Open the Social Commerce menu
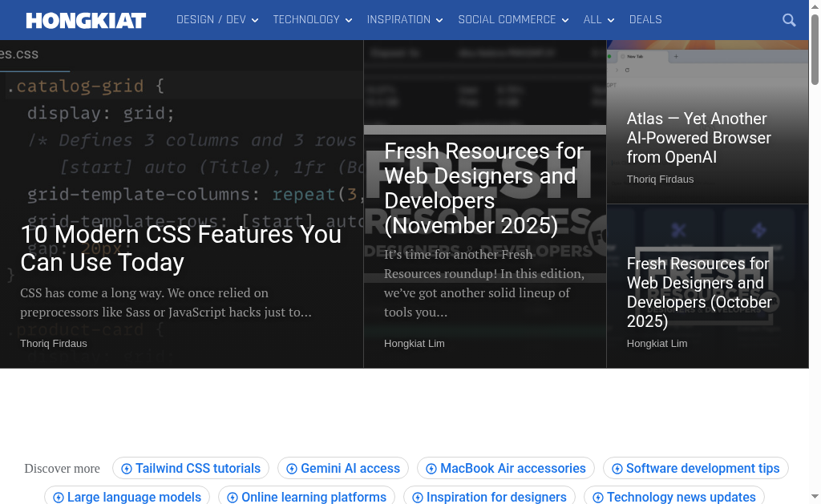 pos(513,20)
